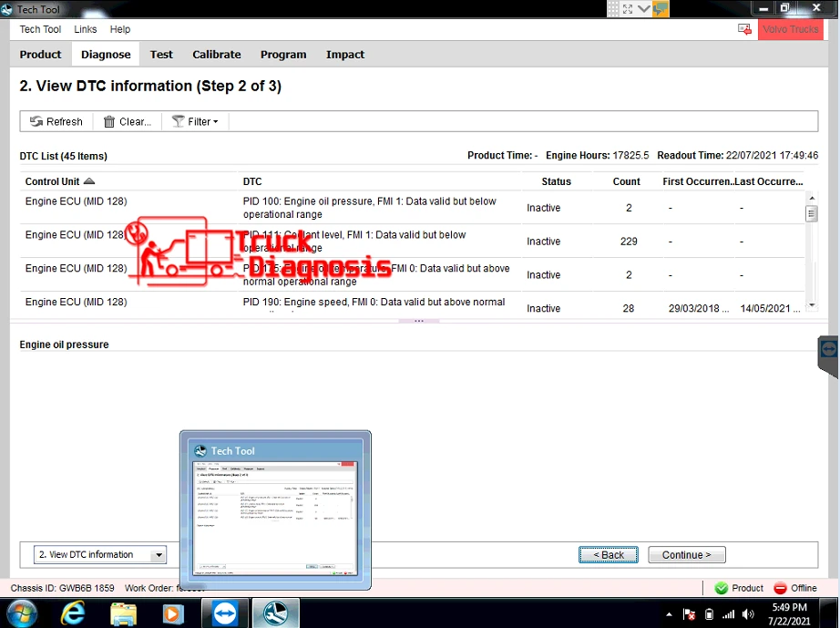Click the volume speaker tray icon
The width and height of the screenshot is (840, 628).
point(748,614)
